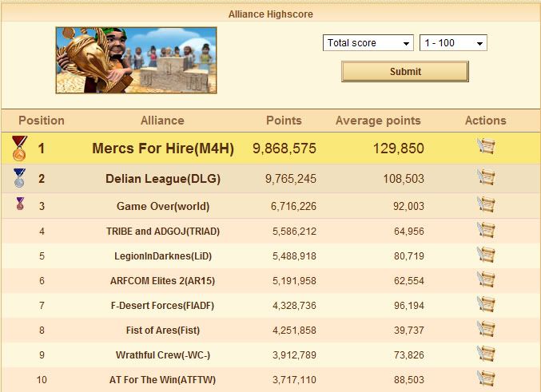Select average points 73,826
Viewport: 541px width, 392px height.
409,355
